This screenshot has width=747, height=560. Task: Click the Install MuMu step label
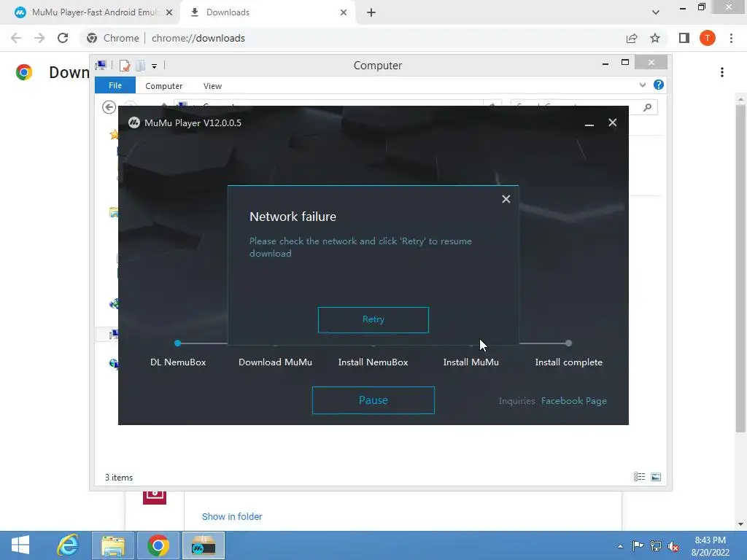point(471,362)
